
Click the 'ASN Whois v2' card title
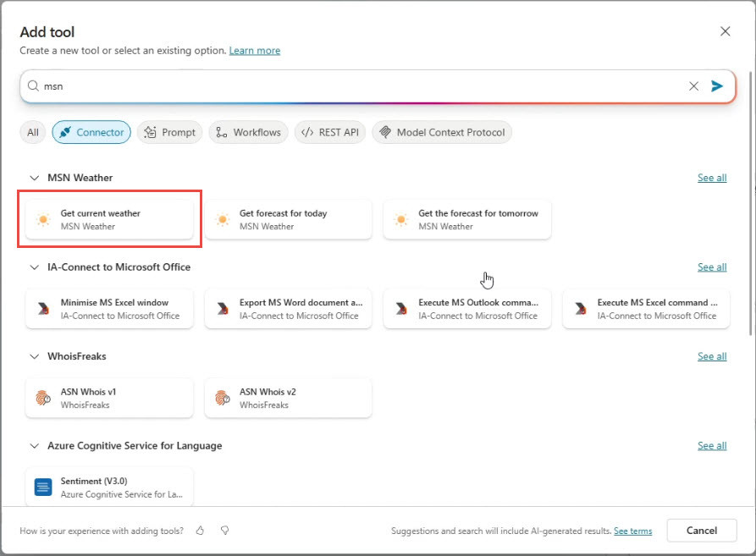[268, 392]
